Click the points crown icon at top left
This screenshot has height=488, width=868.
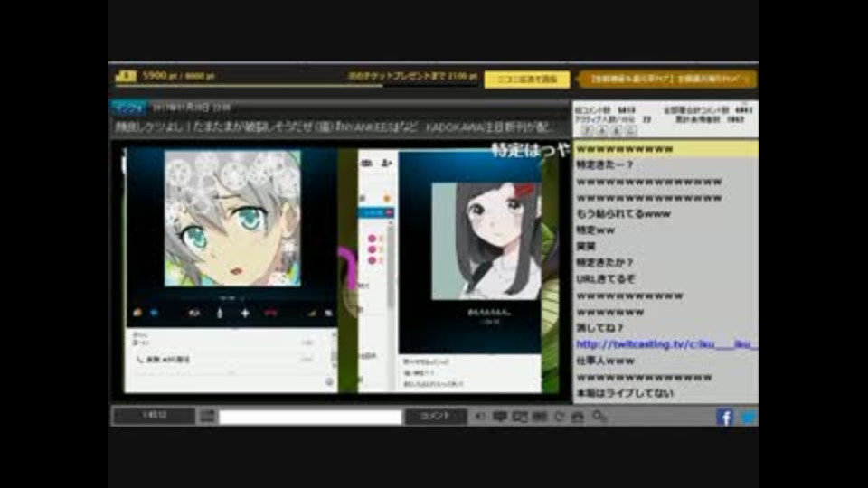[127, 76]
